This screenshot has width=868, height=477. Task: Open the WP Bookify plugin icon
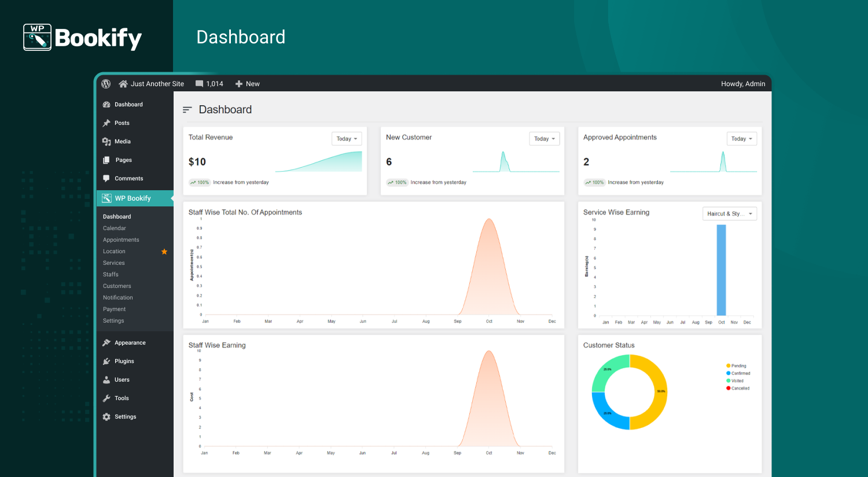(107, 198)
